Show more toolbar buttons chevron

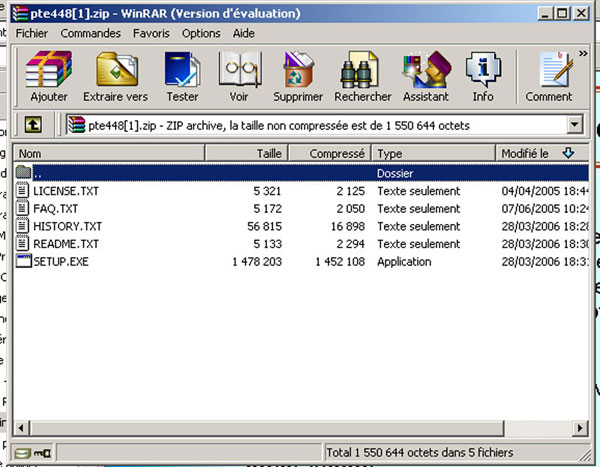[x=583, y=54]
